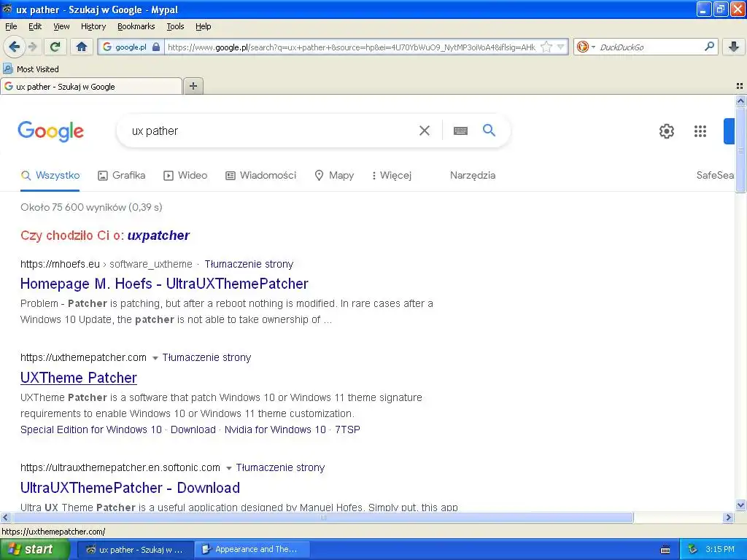
Task: Open the Tools menu
Action: coord(175,26)
